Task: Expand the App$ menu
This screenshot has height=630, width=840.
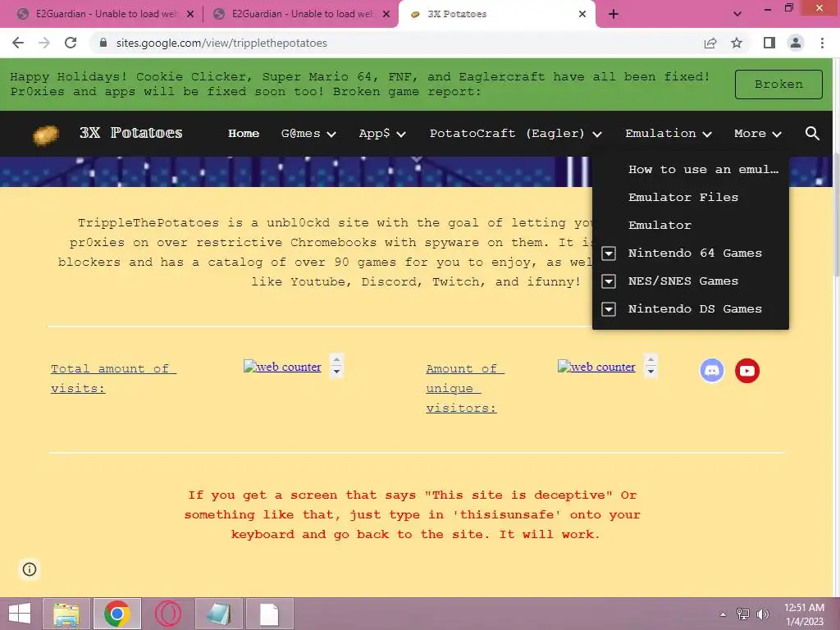Action: tap(382, 134)
